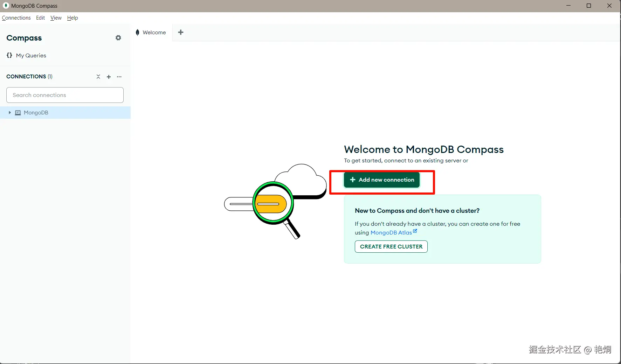Click the CONNECTIONS (1) header text
Screen dimensions: 621x364
coord(29,77)
